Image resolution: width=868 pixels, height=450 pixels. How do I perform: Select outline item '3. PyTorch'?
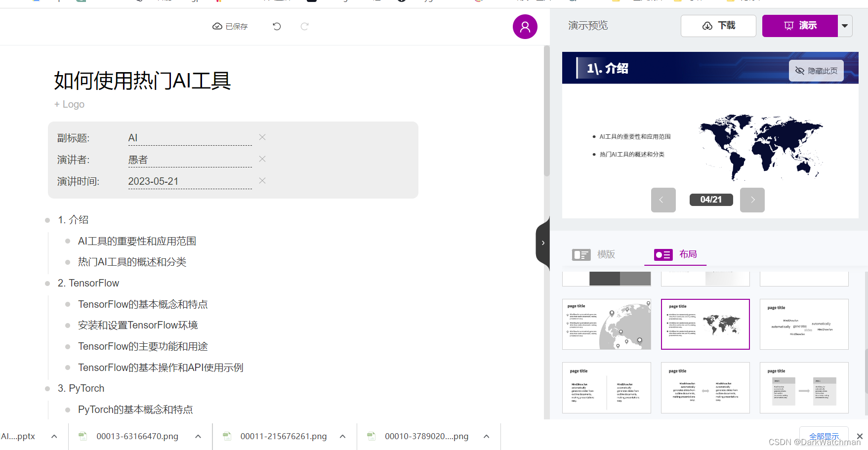click(x=81, y=388)
